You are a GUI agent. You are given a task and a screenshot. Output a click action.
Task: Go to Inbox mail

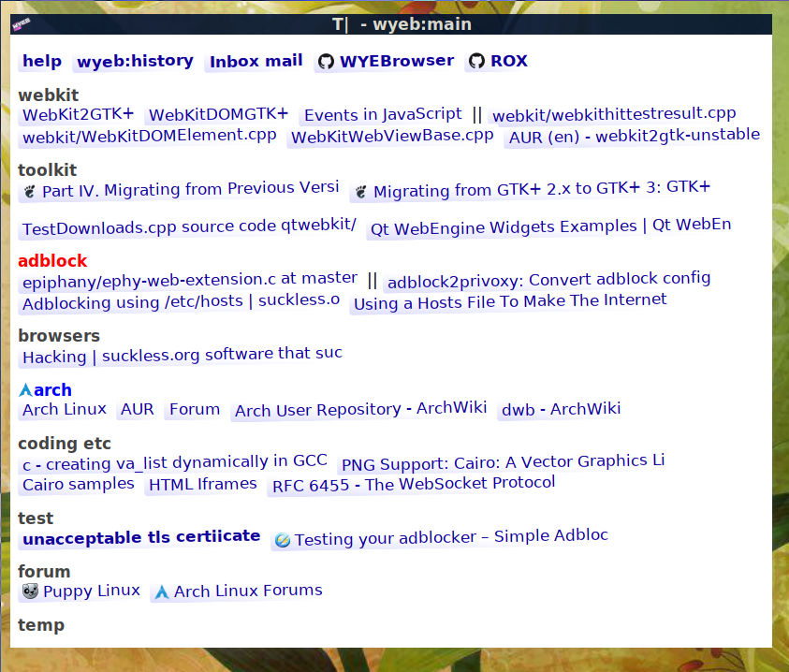(256, 61)
